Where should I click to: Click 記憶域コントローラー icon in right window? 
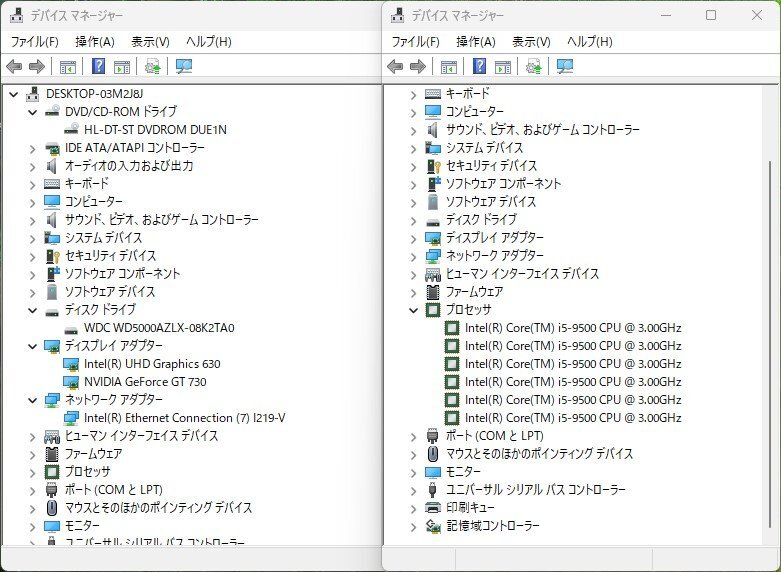[433, 526]
